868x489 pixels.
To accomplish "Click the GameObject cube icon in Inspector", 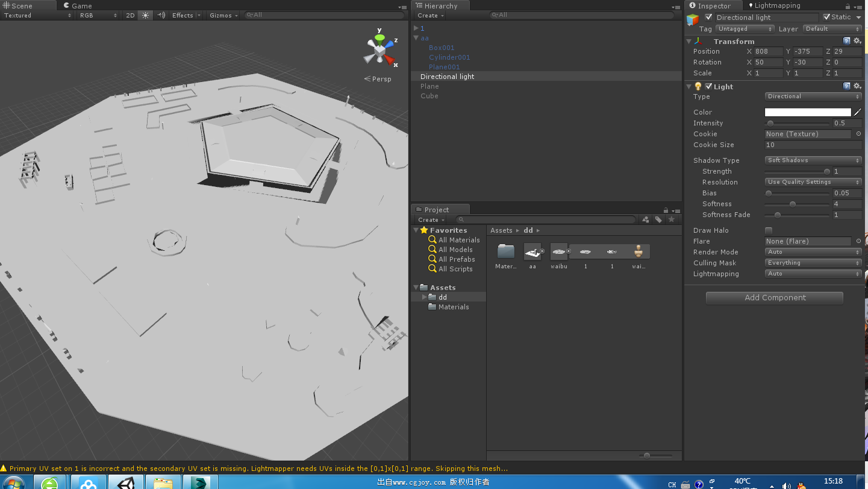I will point(693,20).
